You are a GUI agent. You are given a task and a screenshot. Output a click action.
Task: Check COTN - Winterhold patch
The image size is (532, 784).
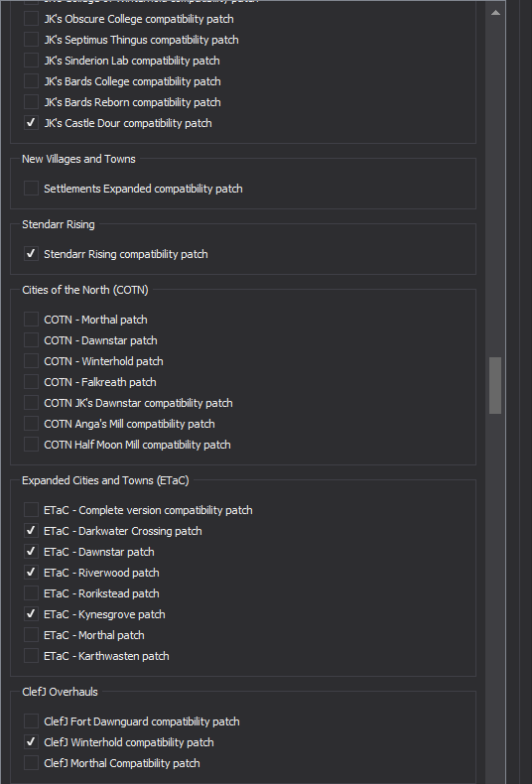31,361
